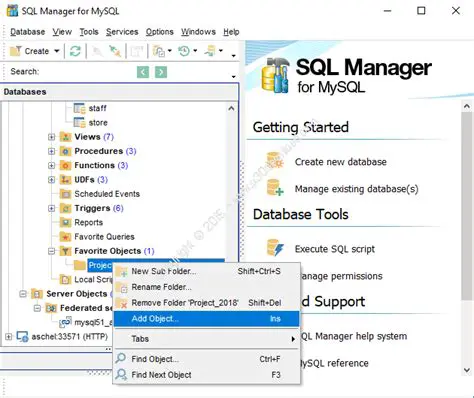The image size is (474, 398).
Task: Open the Services menu
Action: coord(122,32)
